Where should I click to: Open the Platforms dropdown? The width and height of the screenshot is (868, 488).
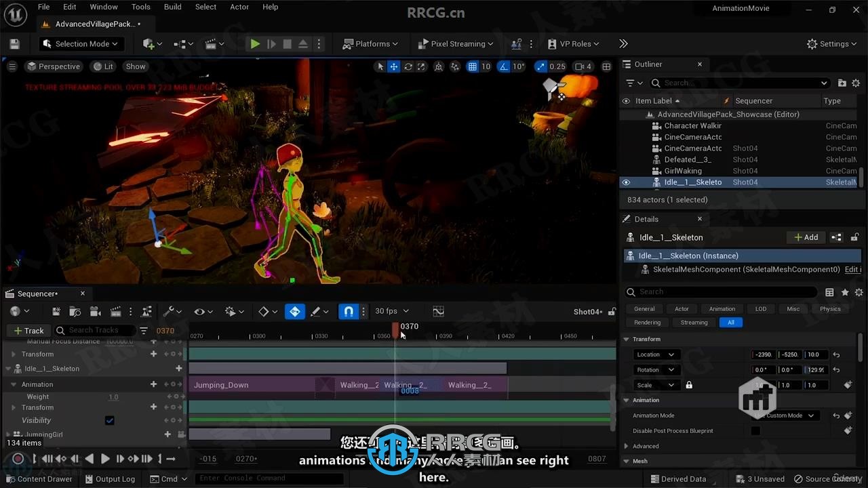371,44
